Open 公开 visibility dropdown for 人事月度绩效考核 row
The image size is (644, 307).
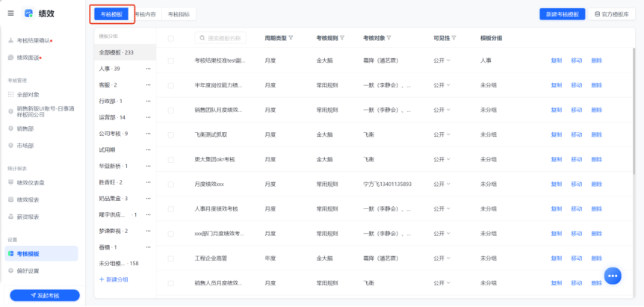(442, 208)
